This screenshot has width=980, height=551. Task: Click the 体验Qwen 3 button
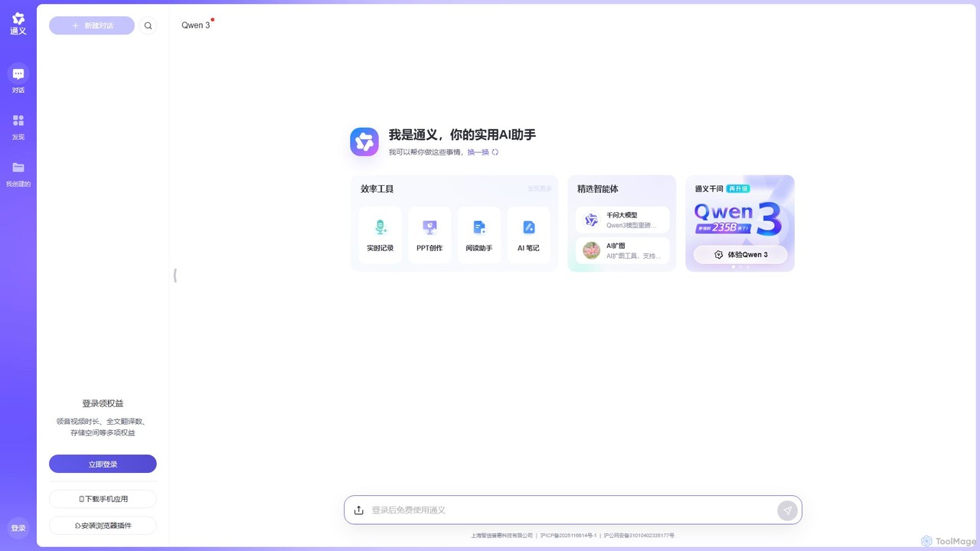tap(740, 254)
